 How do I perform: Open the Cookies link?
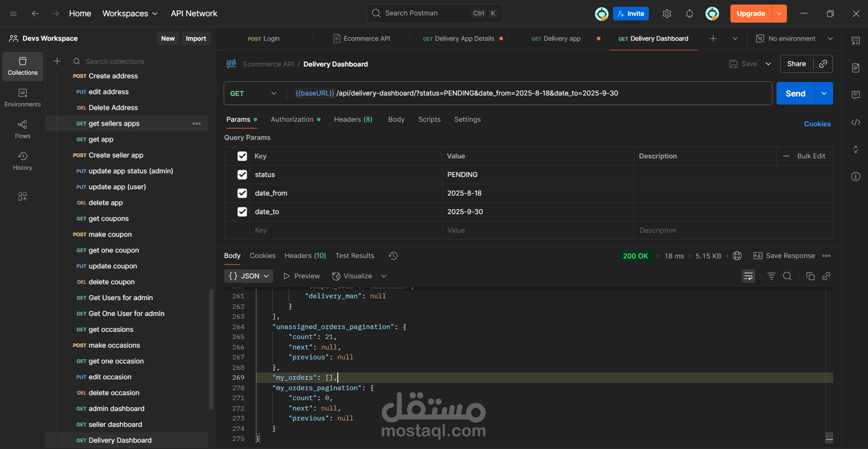tap(817, 124)
